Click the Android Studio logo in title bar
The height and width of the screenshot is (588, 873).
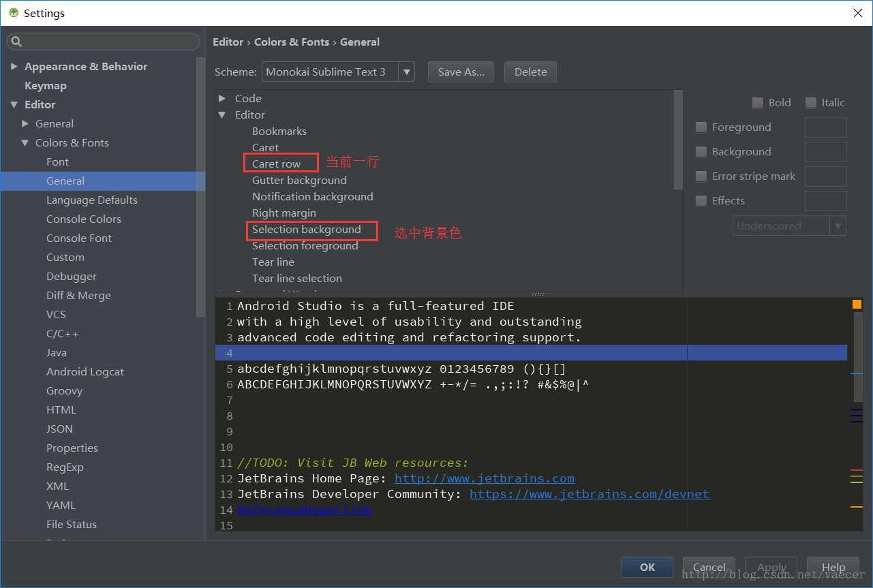pos(13,13)
